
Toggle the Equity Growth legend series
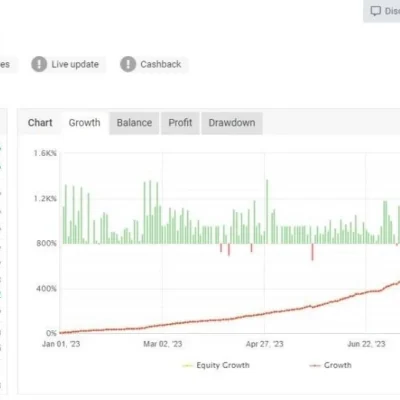click(x=216, y=365)
